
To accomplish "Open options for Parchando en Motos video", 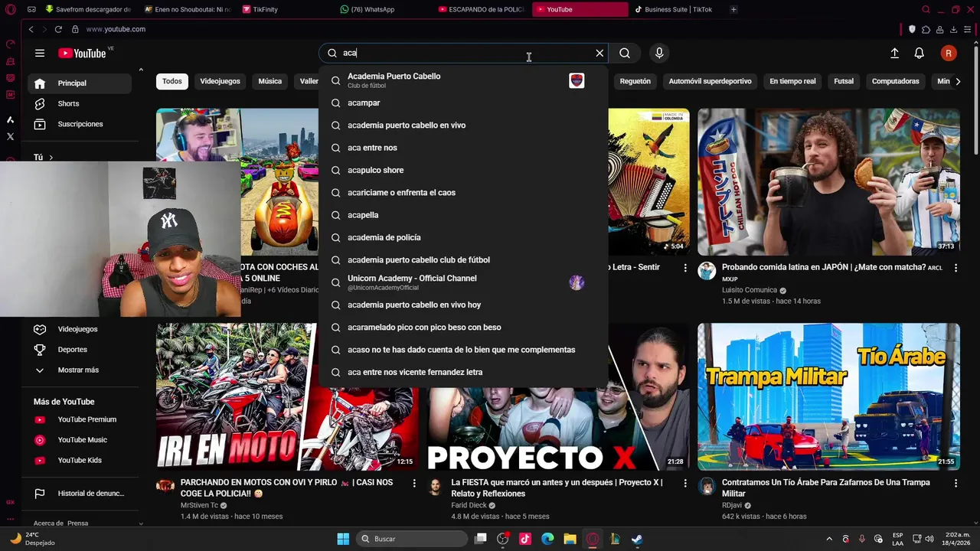I will [414, 484].
